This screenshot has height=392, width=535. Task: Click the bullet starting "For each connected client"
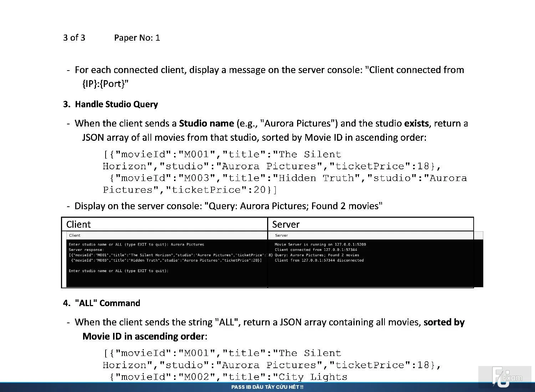(266, 77)
